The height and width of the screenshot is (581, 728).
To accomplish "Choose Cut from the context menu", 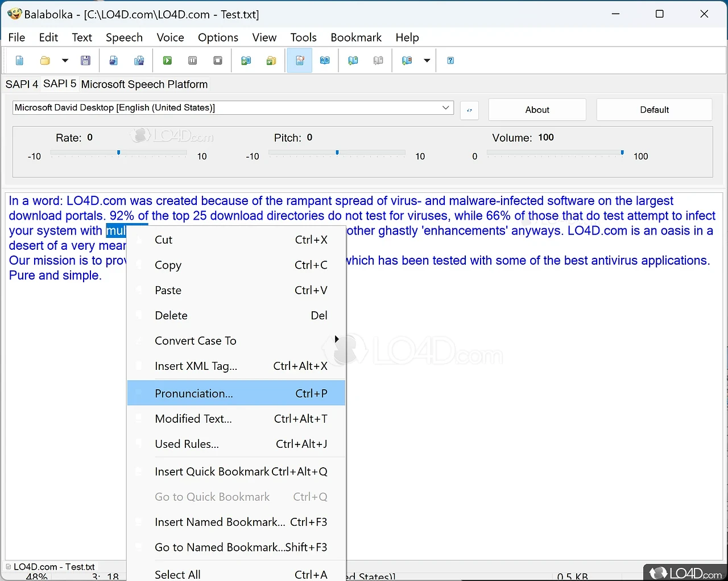I will point(236,240).
